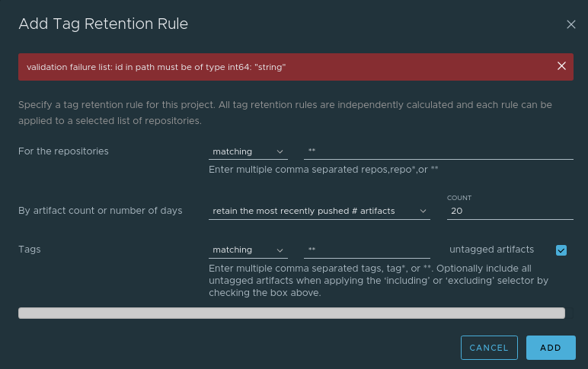Viewport: 588px width, 369px height.
Task: Click the Tags field label
Action: [x=29, y=250]
